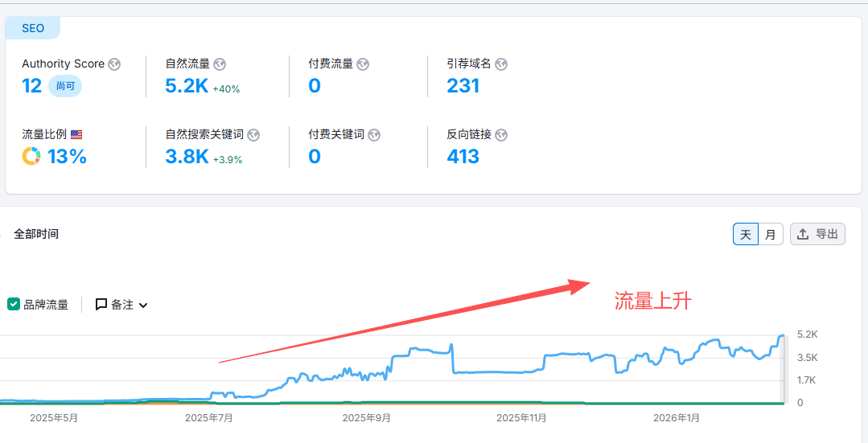The image size is (868, 443).
Task: Click globe icon beside 反向链接
Action: 500,135
